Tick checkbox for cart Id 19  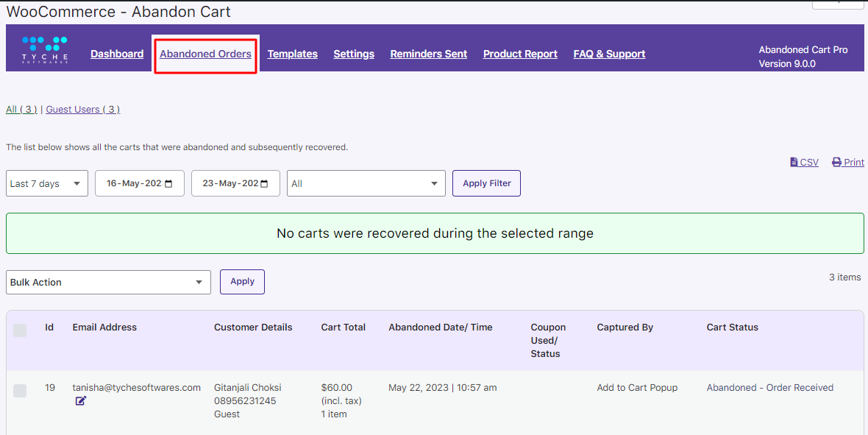coord(20,391)
